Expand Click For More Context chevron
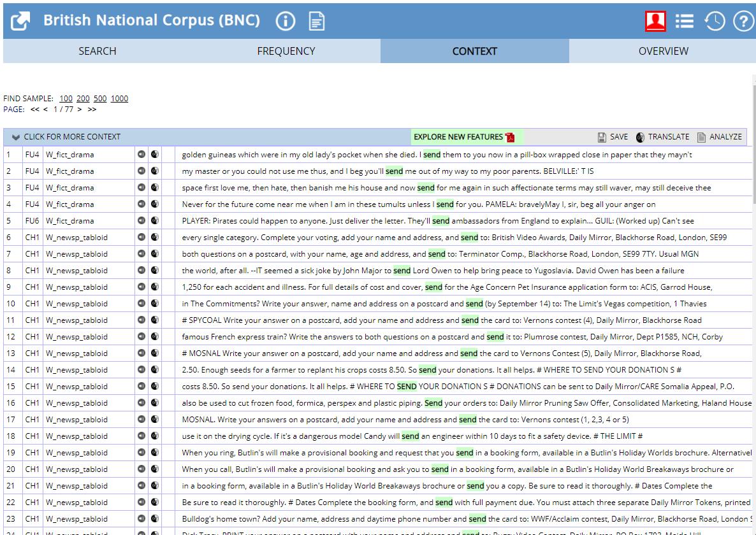Viewport: 756px width, 535px height. 15,137
